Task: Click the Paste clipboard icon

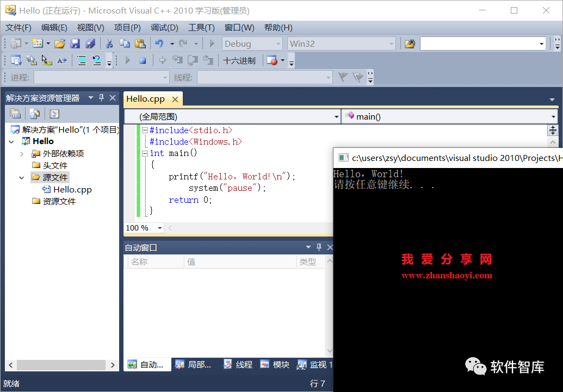Action: pos(140,43)
